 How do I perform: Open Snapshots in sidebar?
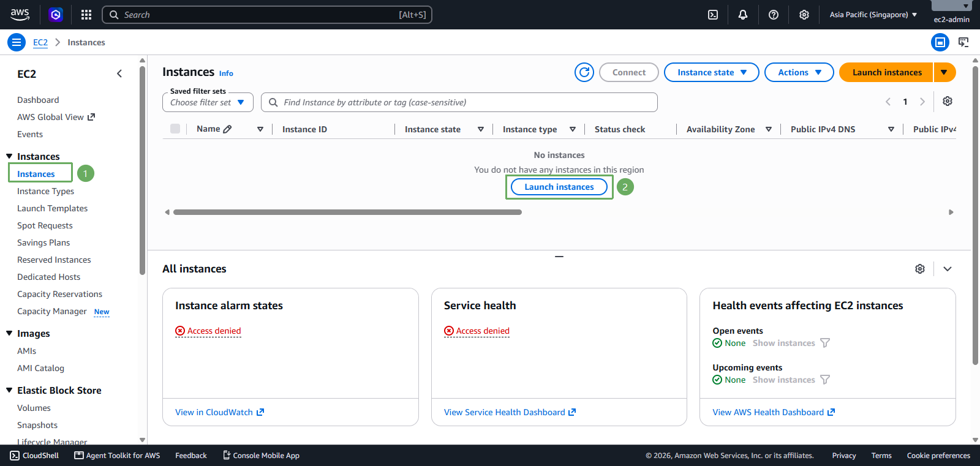[37, 425]
